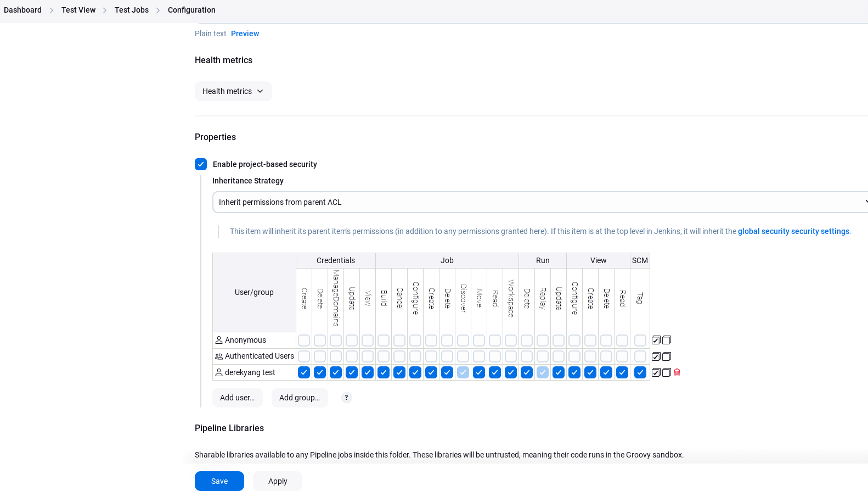The image size is (868, 491).
Task: Select all permissions for Authenticated Users
Action: pos(656,356)
